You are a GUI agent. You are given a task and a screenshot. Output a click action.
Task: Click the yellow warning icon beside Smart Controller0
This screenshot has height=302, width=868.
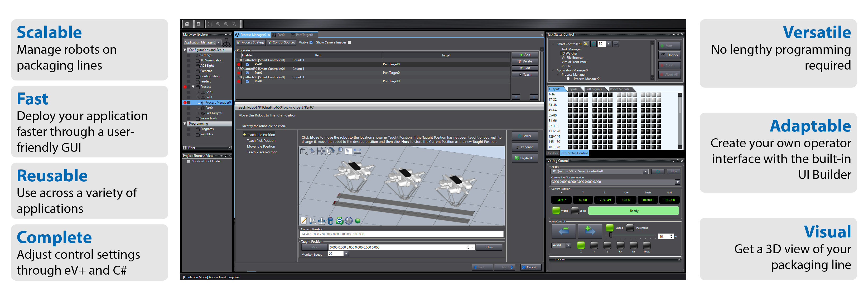[x=586, y=44]
